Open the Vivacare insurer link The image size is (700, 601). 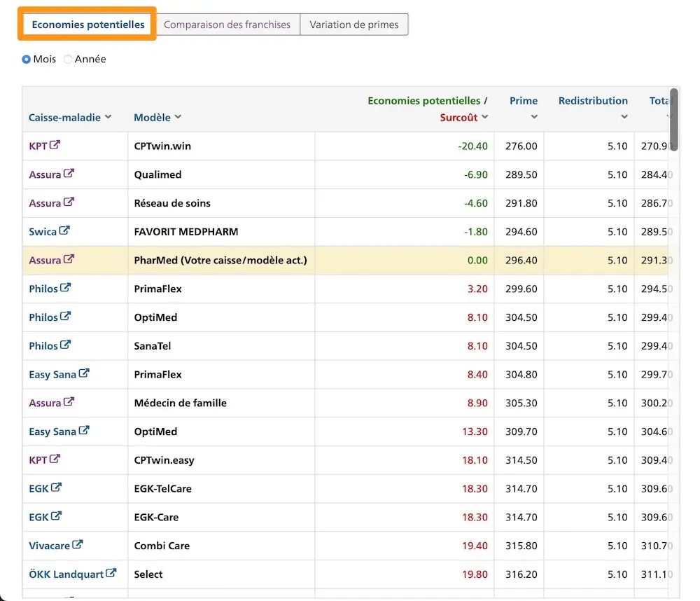click(50, 546)
